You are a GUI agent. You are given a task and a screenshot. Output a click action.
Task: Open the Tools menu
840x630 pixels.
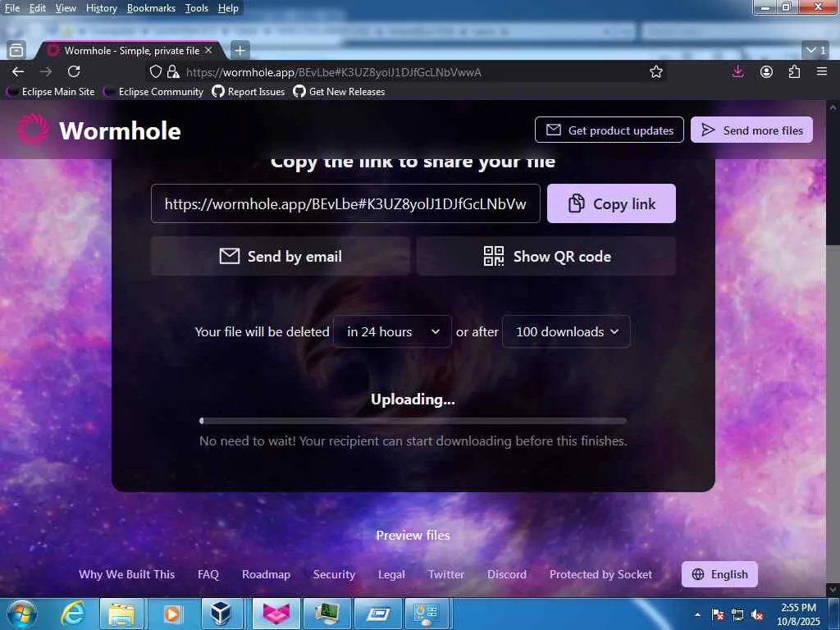click(197, 8)
